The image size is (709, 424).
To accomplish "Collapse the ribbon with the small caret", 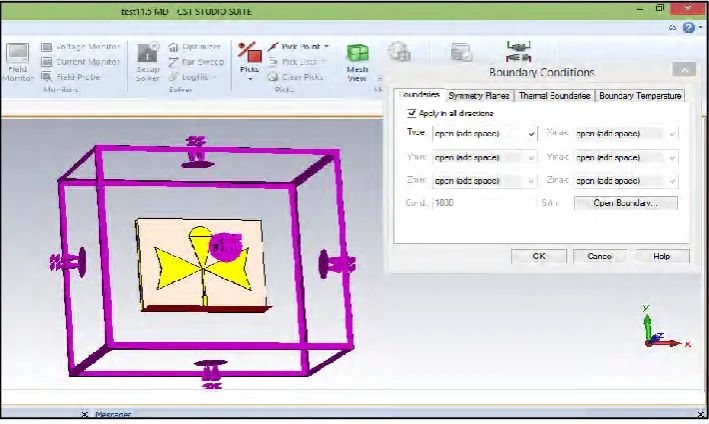I will 672,28.
